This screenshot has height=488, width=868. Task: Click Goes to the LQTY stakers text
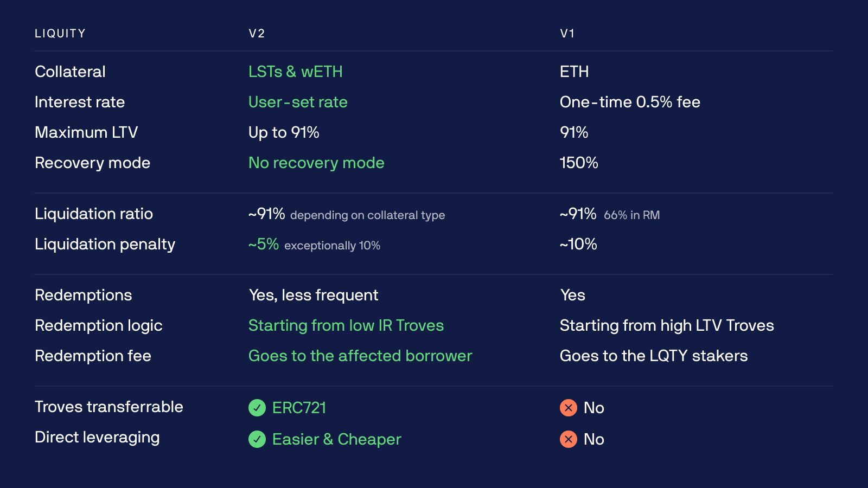654,356
